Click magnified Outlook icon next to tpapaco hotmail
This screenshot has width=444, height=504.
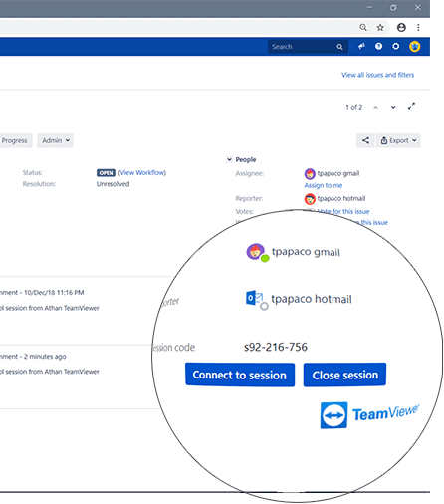coord(256,299)
